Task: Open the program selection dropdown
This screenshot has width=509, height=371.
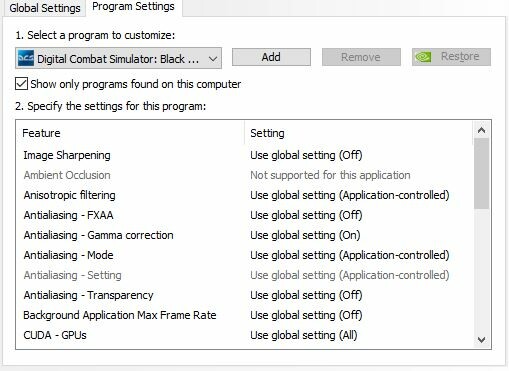Action: 118,59
